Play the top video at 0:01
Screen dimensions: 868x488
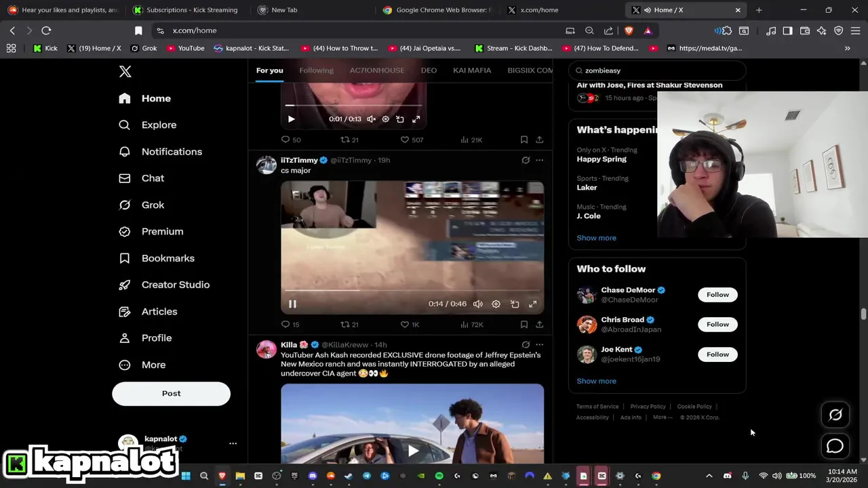tap(291, 119)
